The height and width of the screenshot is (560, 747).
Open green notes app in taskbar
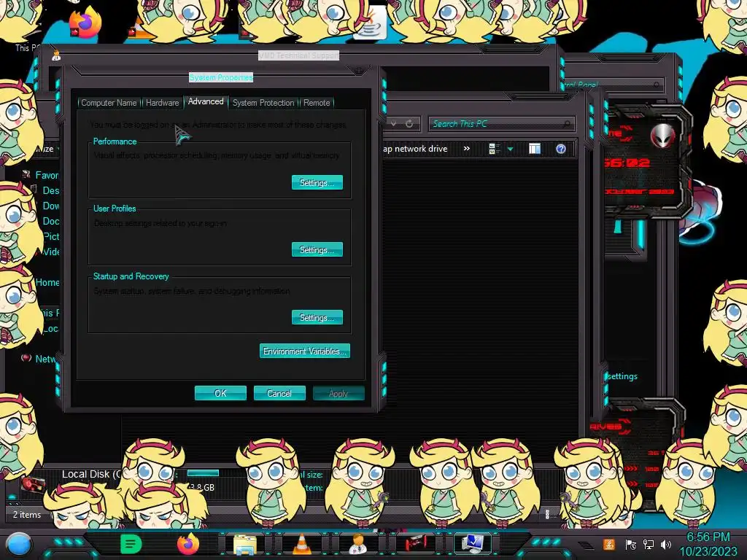(x=131, y=544)
